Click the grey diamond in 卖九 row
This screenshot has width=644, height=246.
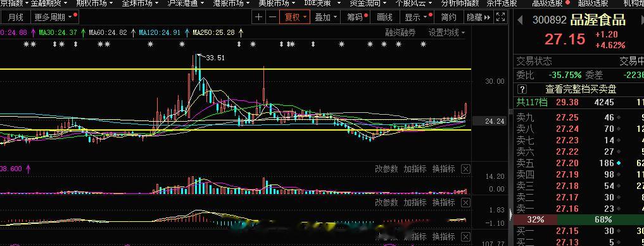coord(619,118)
